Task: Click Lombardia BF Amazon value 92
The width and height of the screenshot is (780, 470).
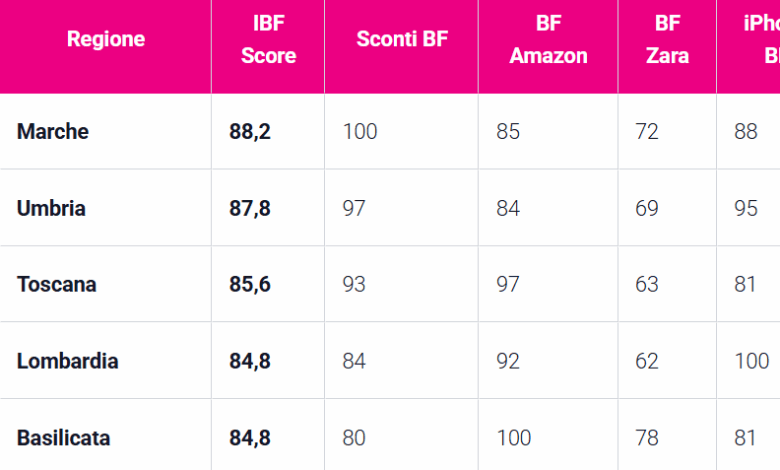Action: click(x=508, y=361)
